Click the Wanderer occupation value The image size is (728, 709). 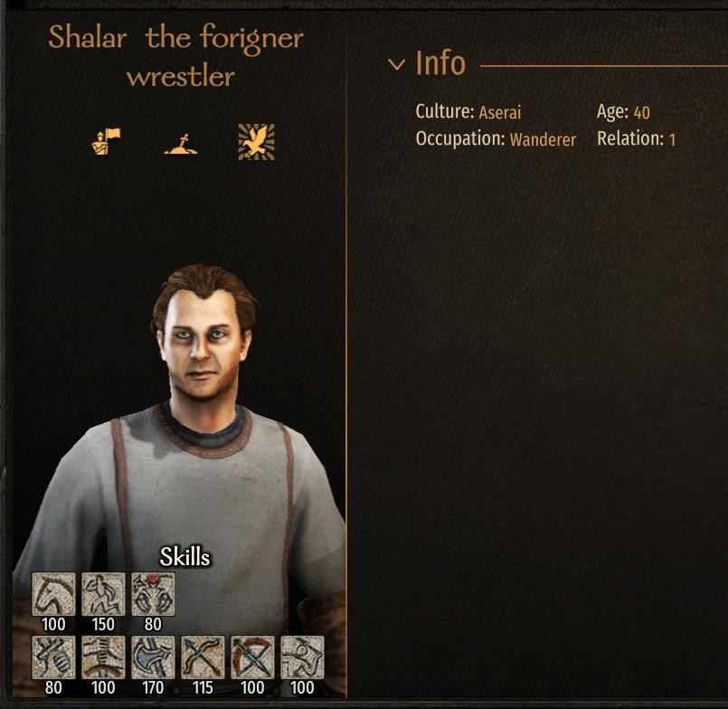(543, 139)
